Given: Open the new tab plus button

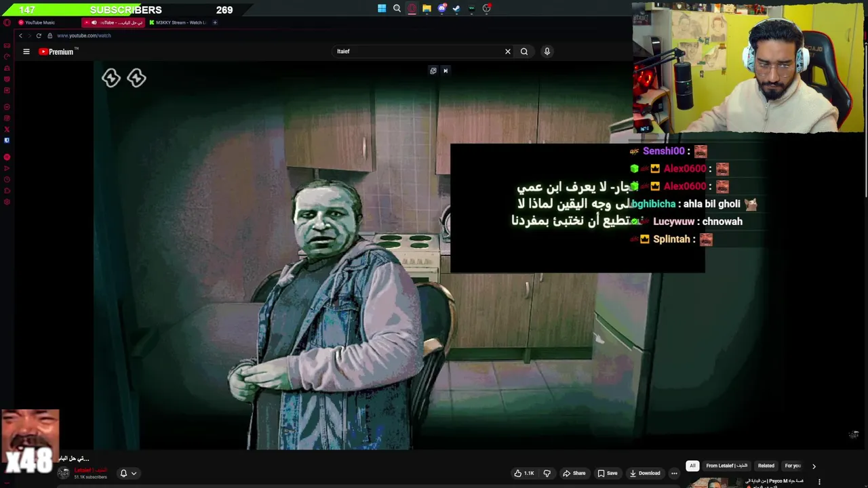Looking at the screenshot, I should tap(215, 22).
